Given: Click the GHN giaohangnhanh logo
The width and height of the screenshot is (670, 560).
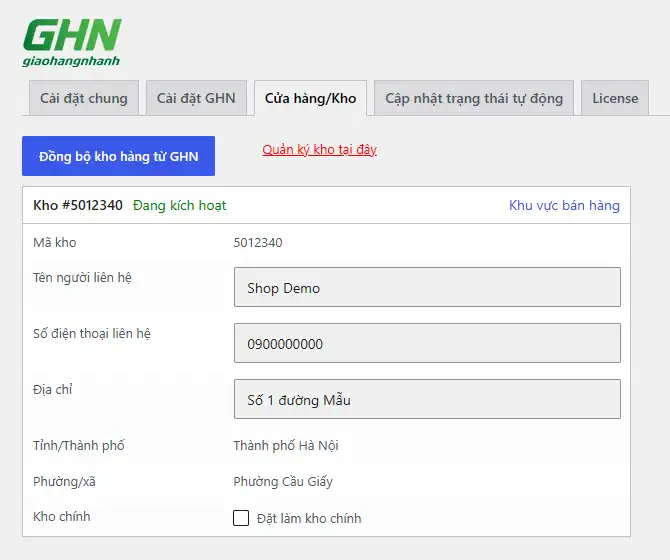Looking at the screenshot, I should tap(72, 42).
